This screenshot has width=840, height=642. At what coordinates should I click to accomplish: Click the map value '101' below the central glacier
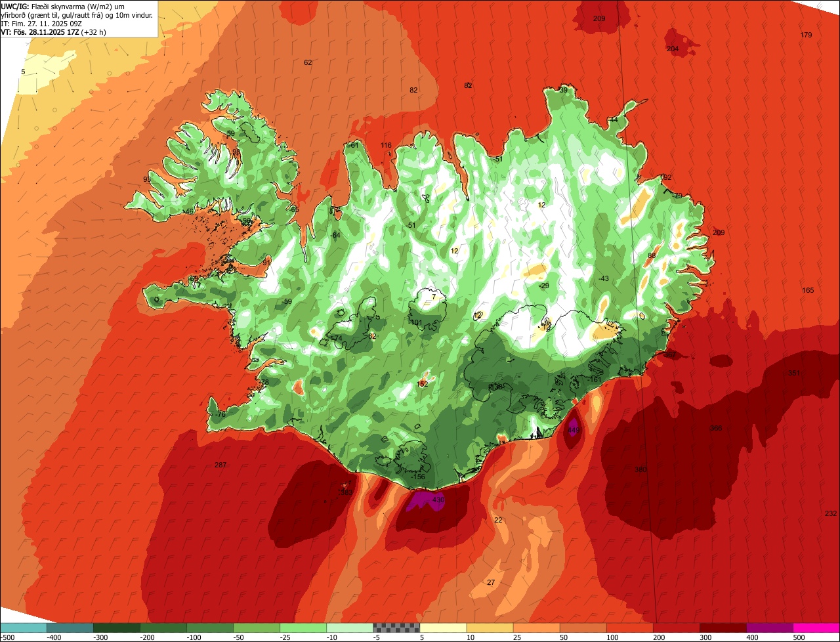[417, 322]
